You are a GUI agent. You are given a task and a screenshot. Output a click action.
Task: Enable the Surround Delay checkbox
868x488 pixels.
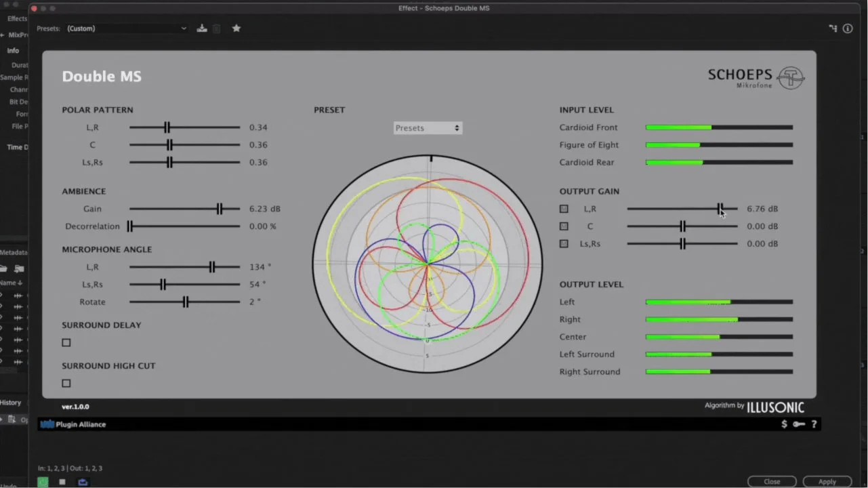(66, 342)
